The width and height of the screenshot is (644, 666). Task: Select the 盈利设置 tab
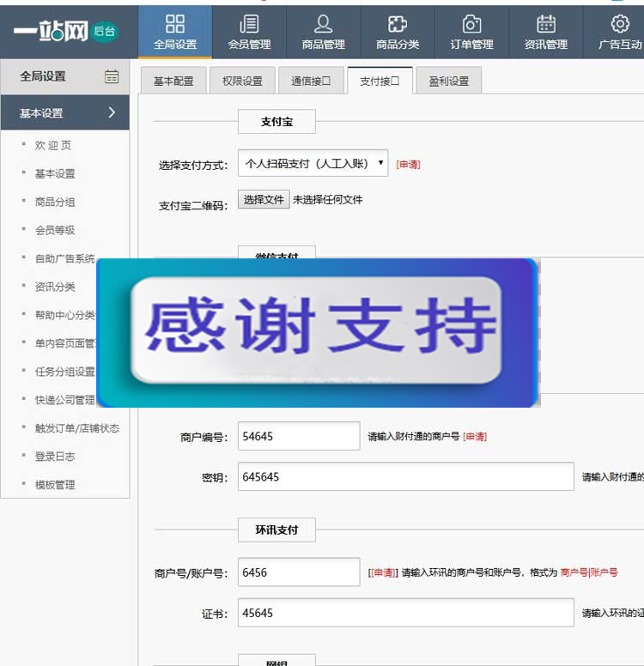pyautogui.click(x=449, y=82)
